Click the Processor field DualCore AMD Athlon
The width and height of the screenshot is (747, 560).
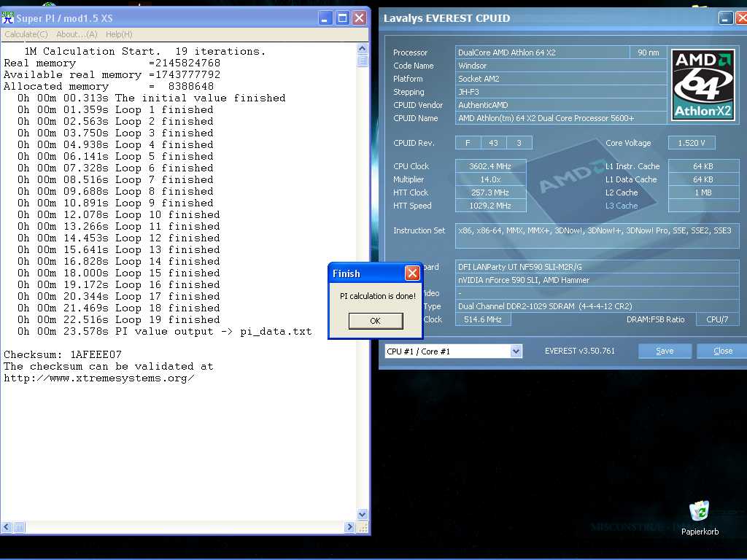(x=542, y=52)
